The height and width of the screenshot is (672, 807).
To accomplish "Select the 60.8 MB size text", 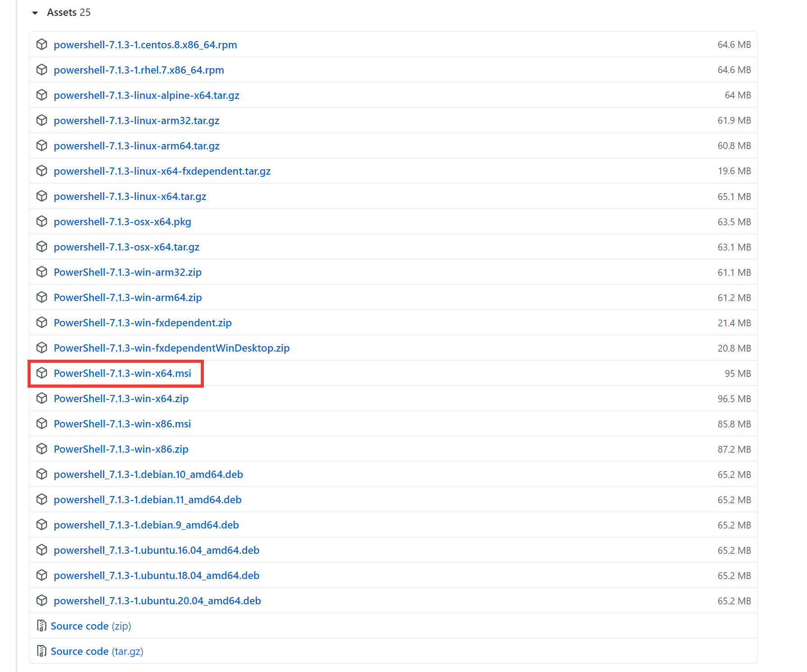I will (734, 146).
